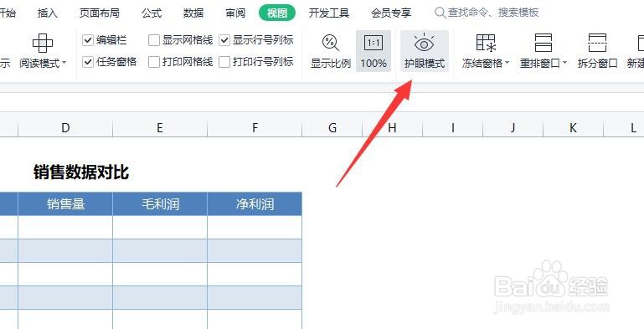The height and width of the screenshot is (329, 644).
Task: Click the 净利润 header cell
Action: click(x=255, y=203)
